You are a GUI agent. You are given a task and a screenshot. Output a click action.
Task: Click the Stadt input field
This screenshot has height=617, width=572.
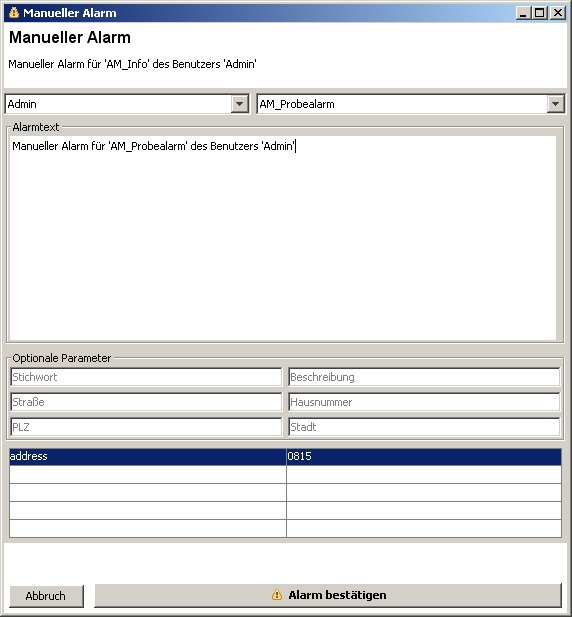point(424,427)
